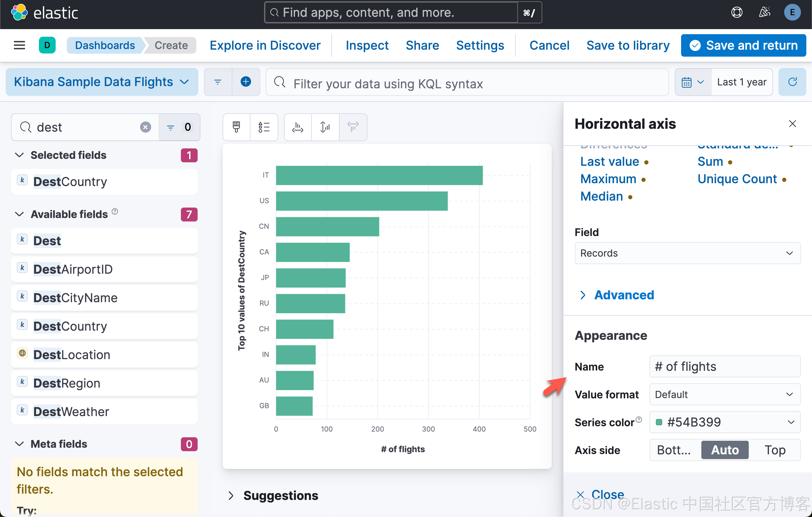Click the Save and return button
Image resolution: width=812 pixels, height=517 pixels.
tap(743, 45)
